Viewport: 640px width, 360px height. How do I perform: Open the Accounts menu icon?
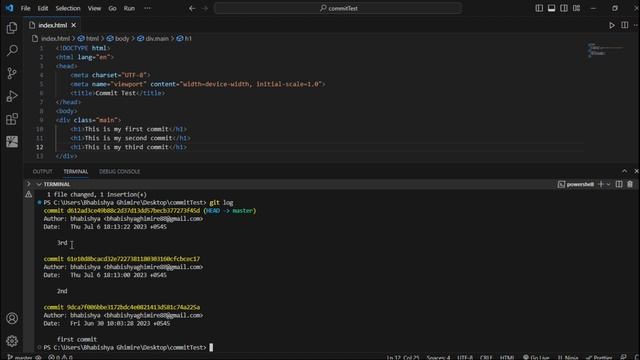[12, 318]
